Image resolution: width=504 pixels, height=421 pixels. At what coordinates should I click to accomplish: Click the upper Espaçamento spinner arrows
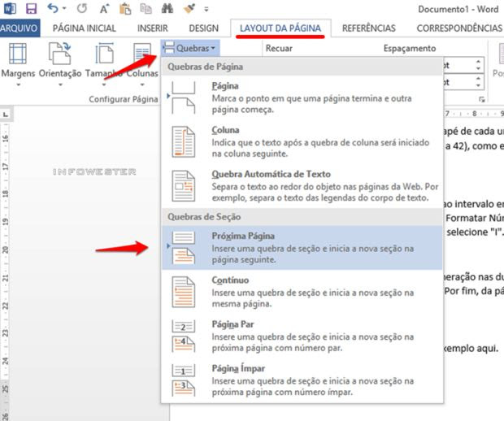click(478, 65)
